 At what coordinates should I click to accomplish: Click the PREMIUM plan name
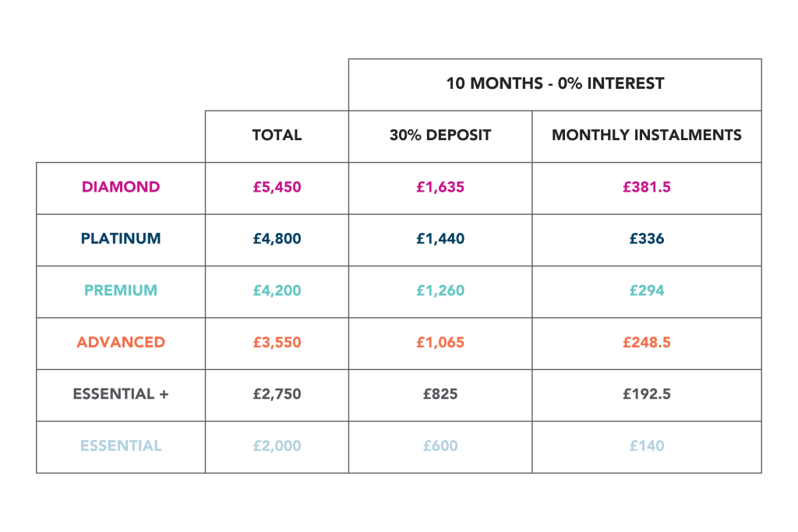click(x=121, y=291)
